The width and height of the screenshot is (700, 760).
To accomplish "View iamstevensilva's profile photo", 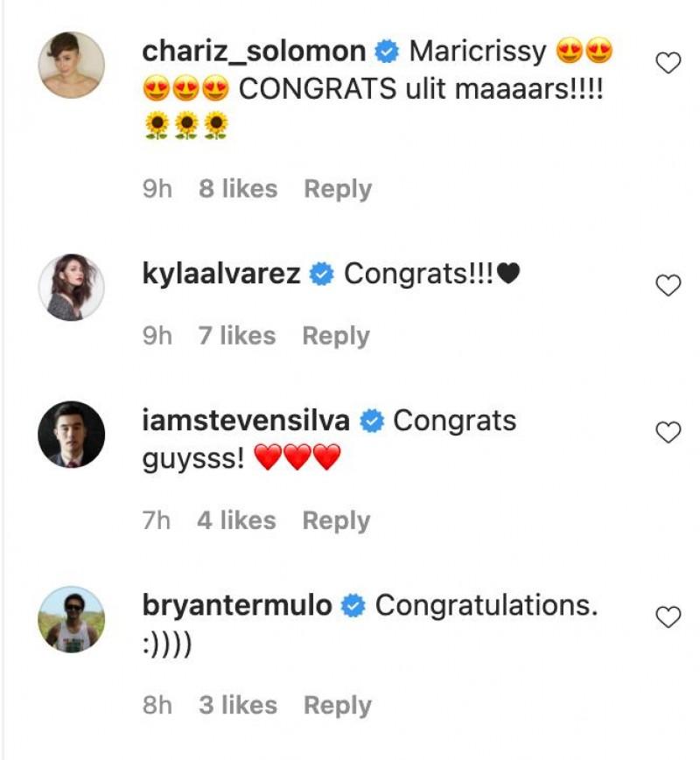I will click(72, 435).
